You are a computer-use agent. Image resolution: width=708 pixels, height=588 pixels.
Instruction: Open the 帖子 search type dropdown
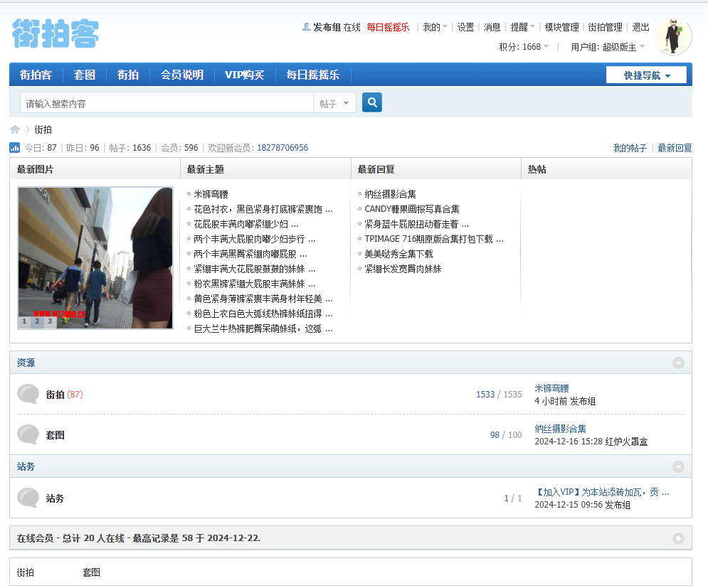[x=334, y=104]
